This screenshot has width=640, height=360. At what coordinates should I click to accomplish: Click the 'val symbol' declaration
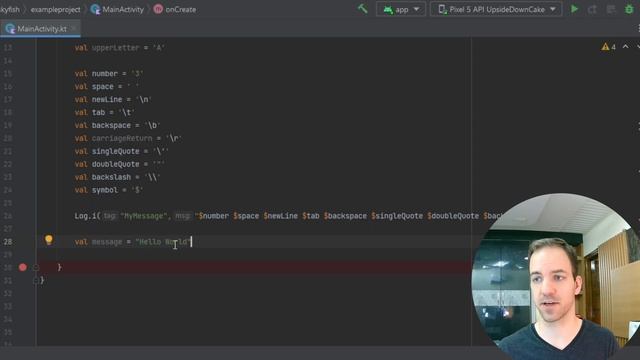(x=109, y=190)
